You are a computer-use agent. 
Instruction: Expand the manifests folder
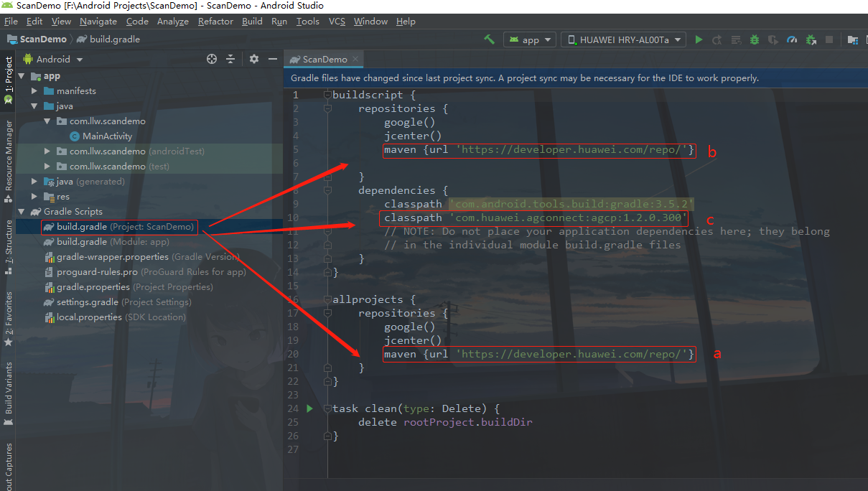click(34, 91)
